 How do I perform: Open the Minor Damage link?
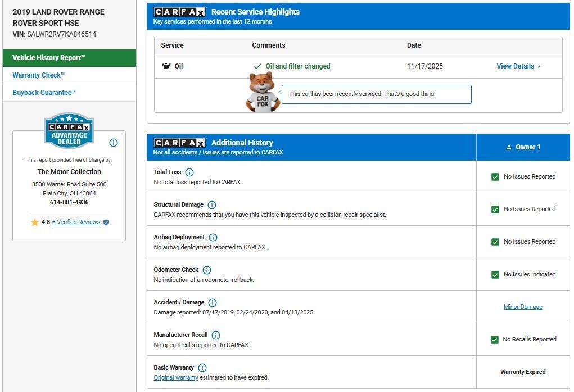click(x=523, y=307)
